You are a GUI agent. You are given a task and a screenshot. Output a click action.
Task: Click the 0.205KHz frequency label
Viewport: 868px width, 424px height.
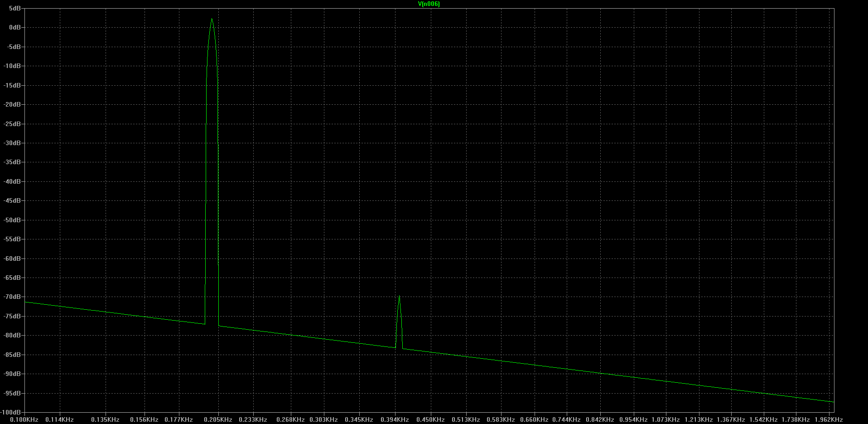click(x=218, y=420)
